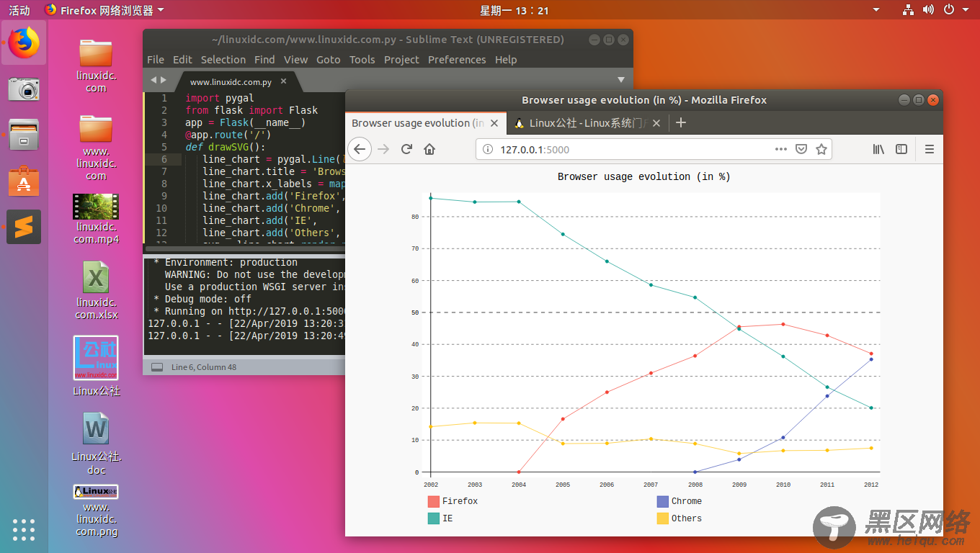The width and height of the screenshot is (980, 553).
Task: Open Sublime Text Selection menu
Action: [223, 60]
